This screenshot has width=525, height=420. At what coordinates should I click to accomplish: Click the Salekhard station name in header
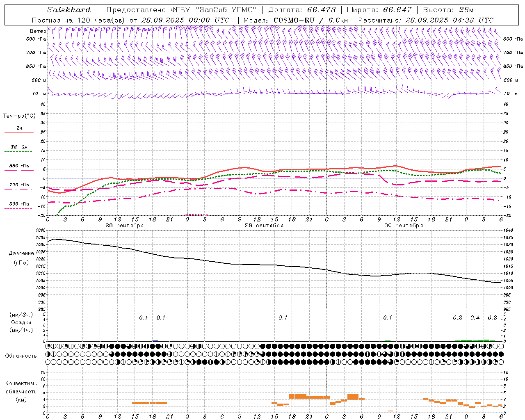click(68, 10)
